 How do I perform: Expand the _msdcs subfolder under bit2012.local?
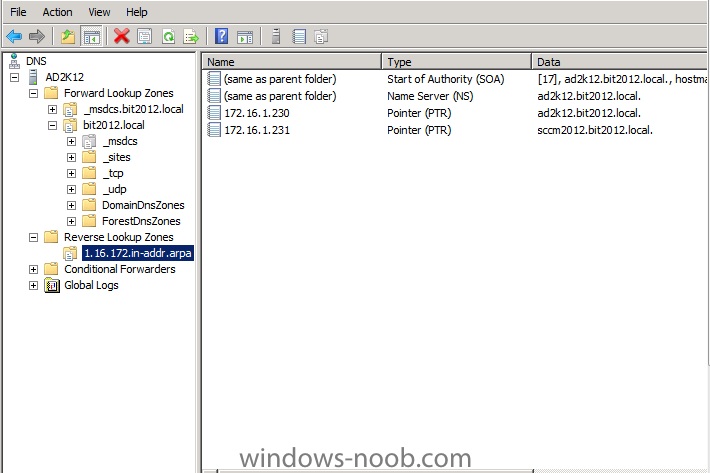72,141
